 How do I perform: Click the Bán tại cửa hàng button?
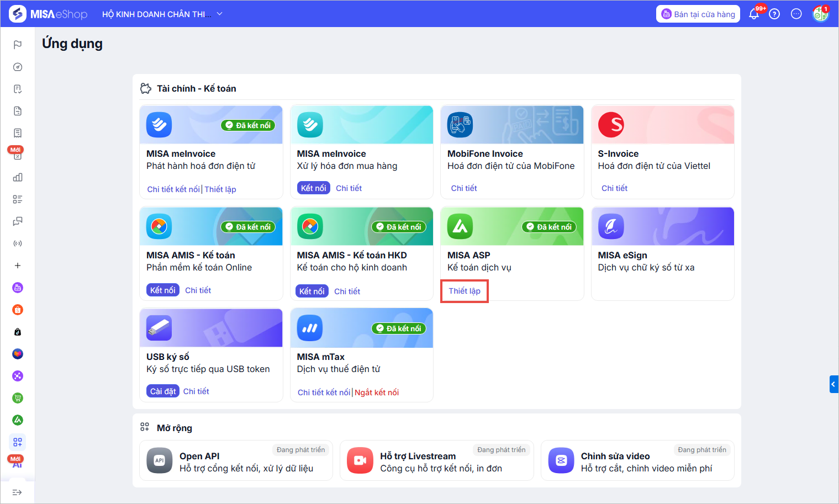pos(698,14)
